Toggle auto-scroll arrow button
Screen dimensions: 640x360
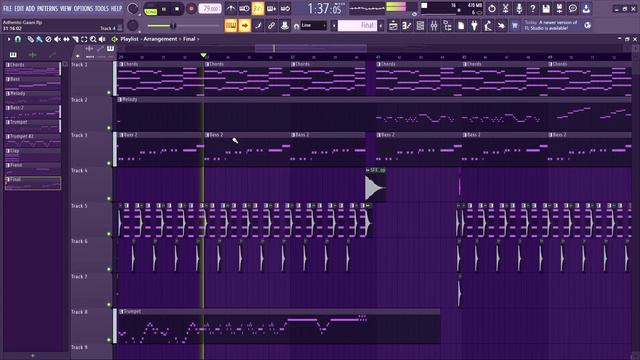tap(244, 26)
